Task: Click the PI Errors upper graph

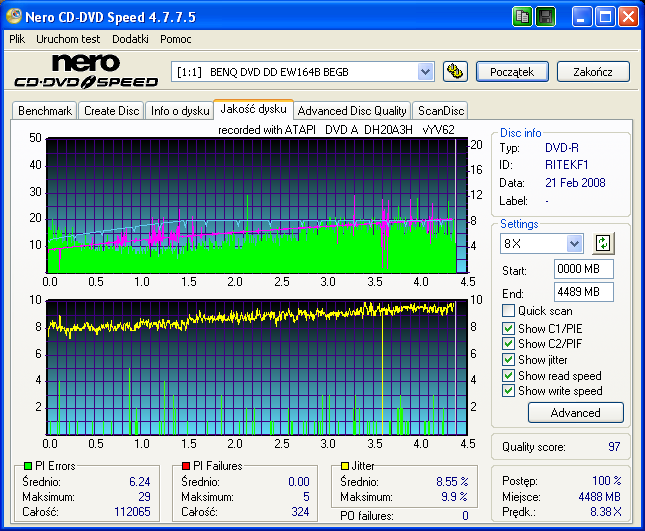Action: click(x=257, y=206)
